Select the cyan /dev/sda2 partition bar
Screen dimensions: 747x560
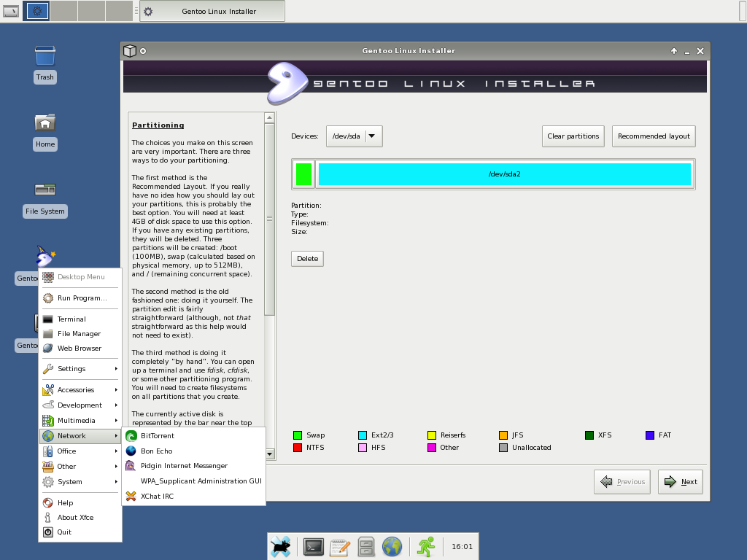click(505, 174)
